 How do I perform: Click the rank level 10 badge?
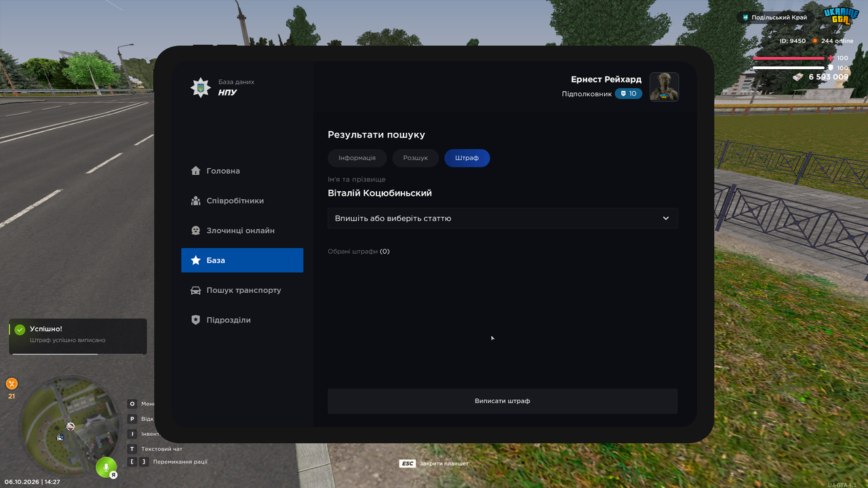click(x=629, y=94)
